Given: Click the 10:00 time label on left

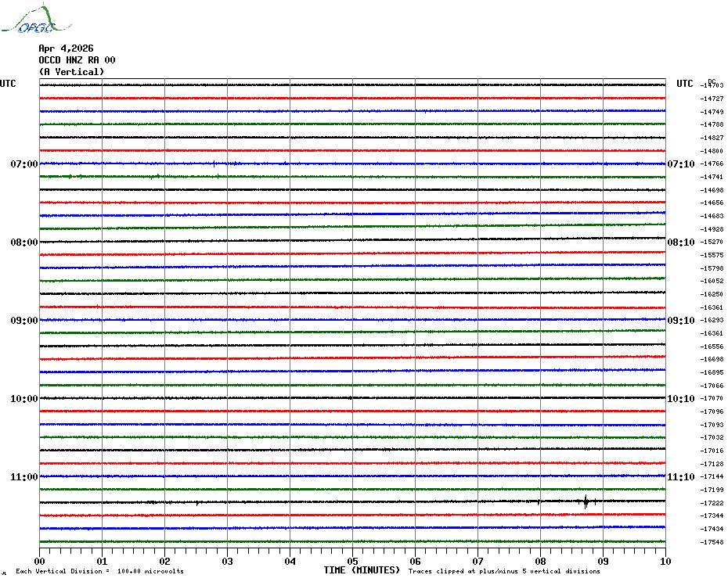Looking at the screenshot, I should tap(23, 399).
